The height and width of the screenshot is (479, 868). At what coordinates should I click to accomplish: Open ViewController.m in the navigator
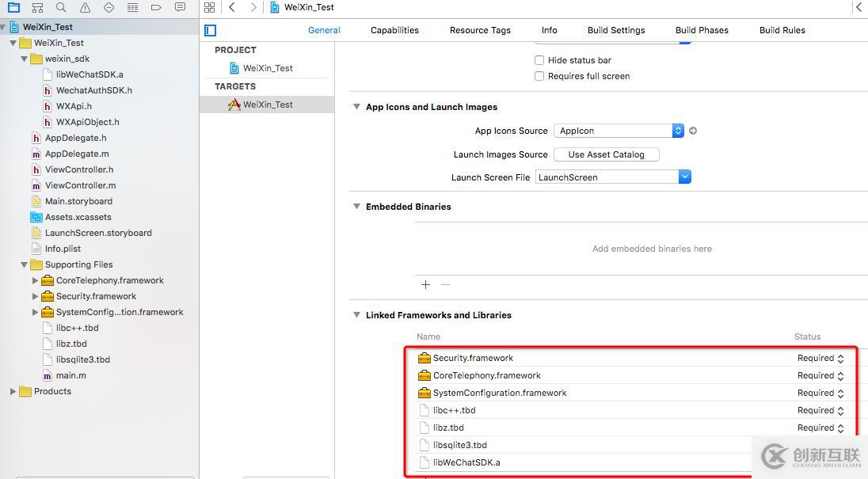pyautogui.click(x=80, y=185)
